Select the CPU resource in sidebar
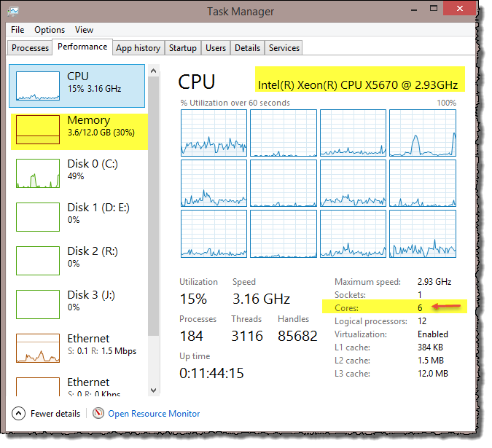The width and height of the screenshot is (492, 448). tap(77, 86)
